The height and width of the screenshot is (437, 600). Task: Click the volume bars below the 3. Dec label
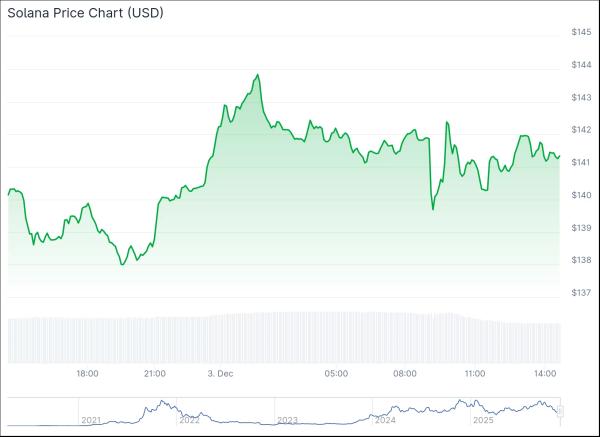coord(220,338)
